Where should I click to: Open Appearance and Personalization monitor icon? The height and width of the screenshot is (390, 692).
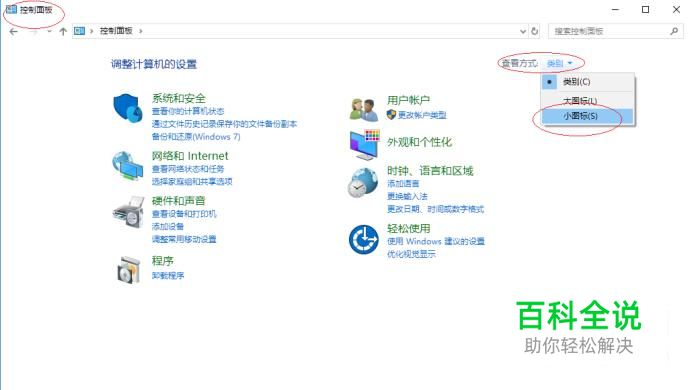coord(364,145)
